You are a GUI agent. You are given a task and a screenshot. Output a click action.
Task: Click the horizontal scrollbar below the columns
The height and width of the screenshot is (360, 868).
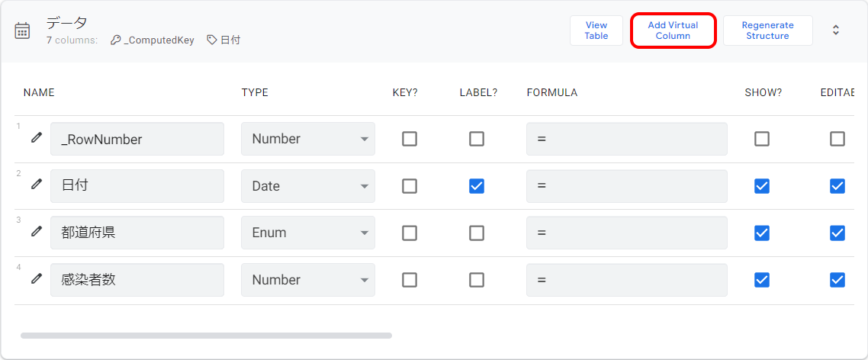[x=206, y=335]
